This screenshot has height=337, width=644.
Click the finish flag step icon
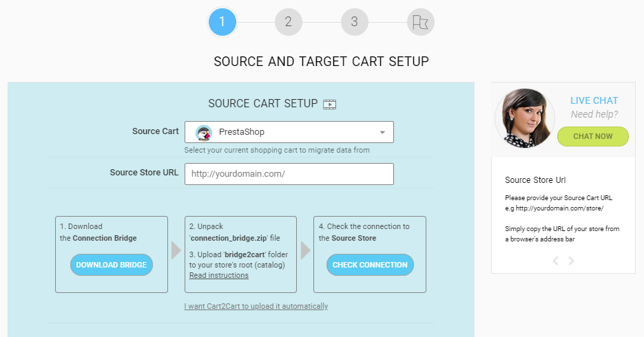(421, 22)
